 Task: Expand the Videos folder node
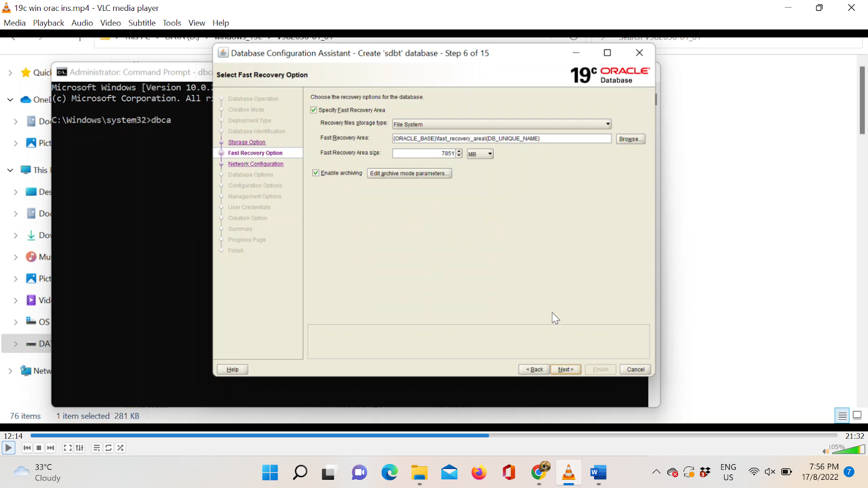point(15,300)
